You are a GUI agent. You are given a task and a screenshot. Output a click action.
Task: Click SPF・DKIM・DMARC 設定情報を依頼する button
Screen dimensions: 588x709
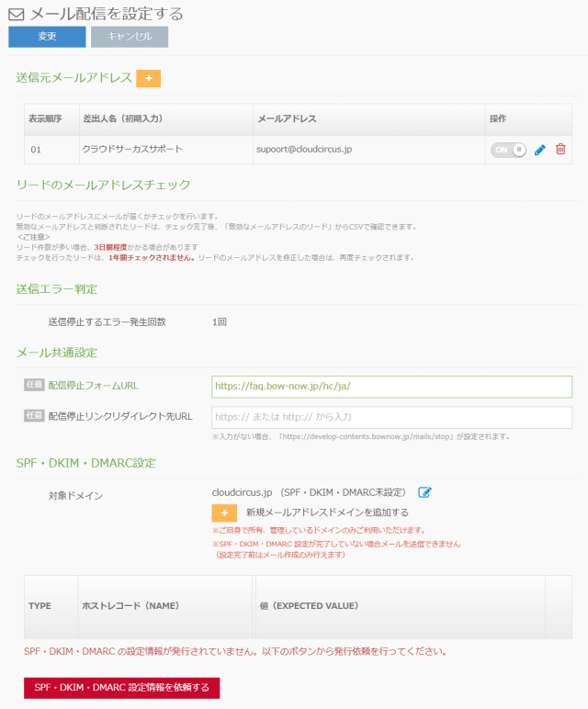point(121,688)
